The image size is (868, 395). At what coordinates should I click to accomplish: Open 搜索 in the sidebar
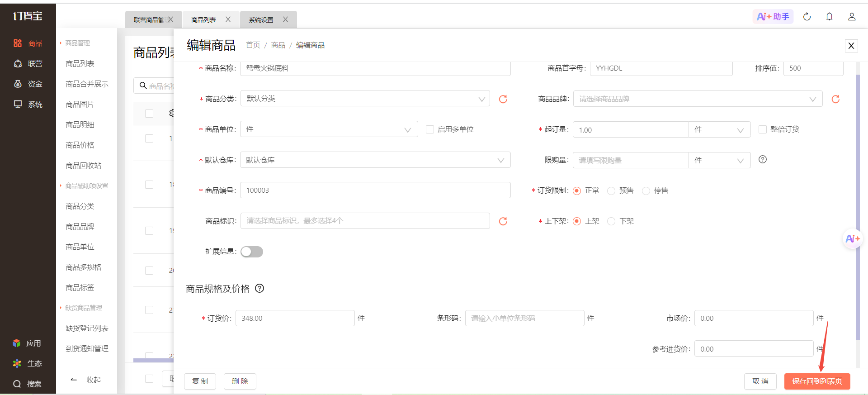point(27,384)
